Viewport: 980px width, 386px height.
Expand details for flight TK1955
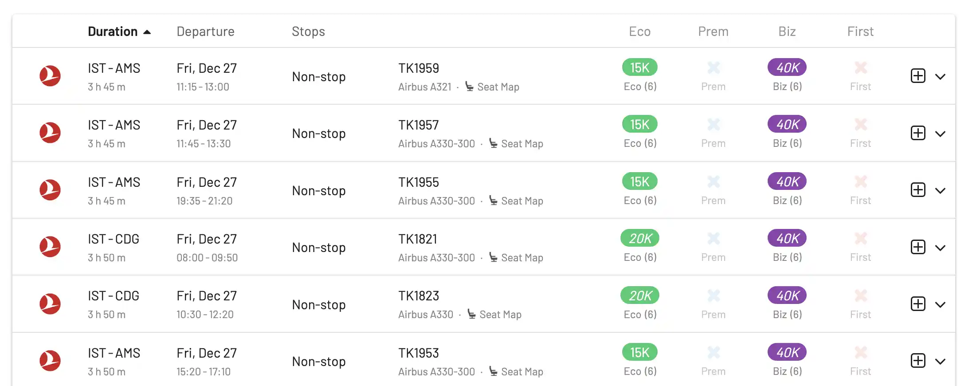[x=940, y=190]
